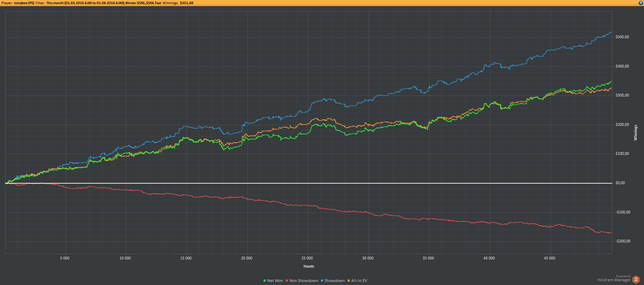This screenshot has height=285, width=644.
Task: Click the "Winnings" y-axis title
Action: click(635, 132)
